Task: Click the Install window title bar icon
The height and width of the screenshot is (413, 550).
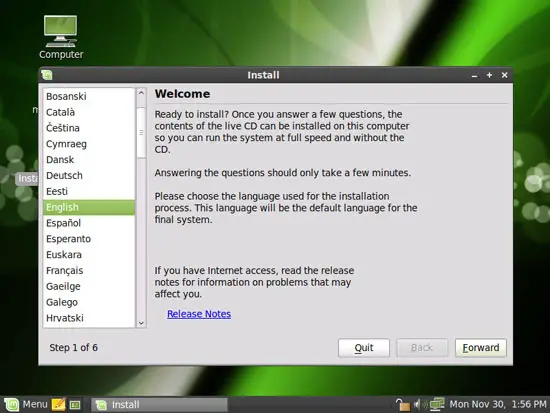Action: pos(47,75)
